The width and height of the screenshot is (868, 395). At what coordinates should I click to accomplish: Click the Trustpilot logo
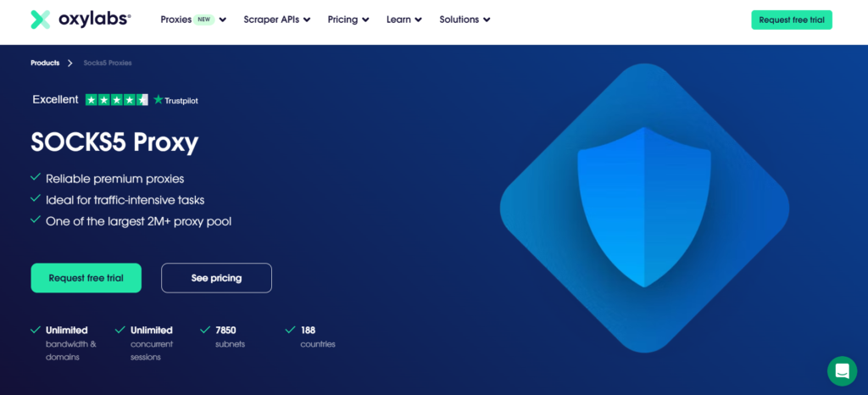(175, 100)
